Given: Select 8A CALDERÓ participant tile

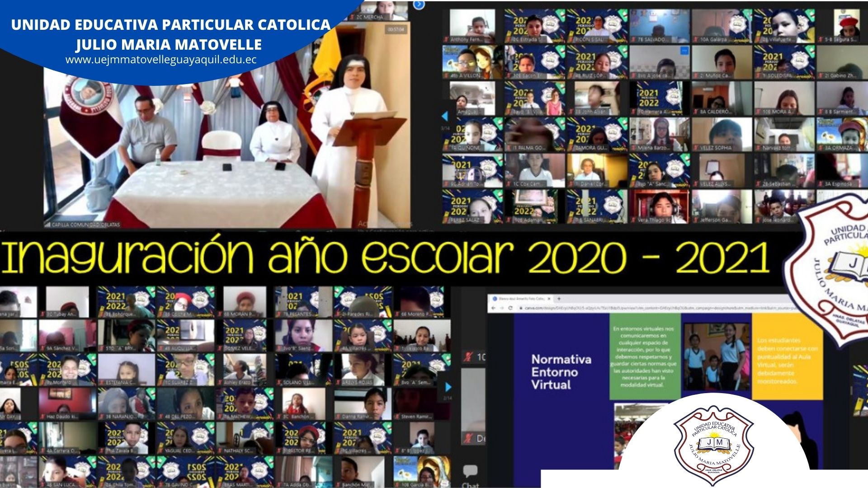Looking at the screenshot, I should 722,98.
